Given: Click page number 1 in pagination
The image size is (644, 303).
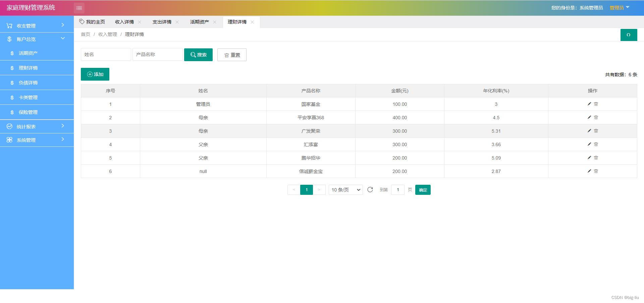Looking at the screenshot, I should (x=307, y=190).
